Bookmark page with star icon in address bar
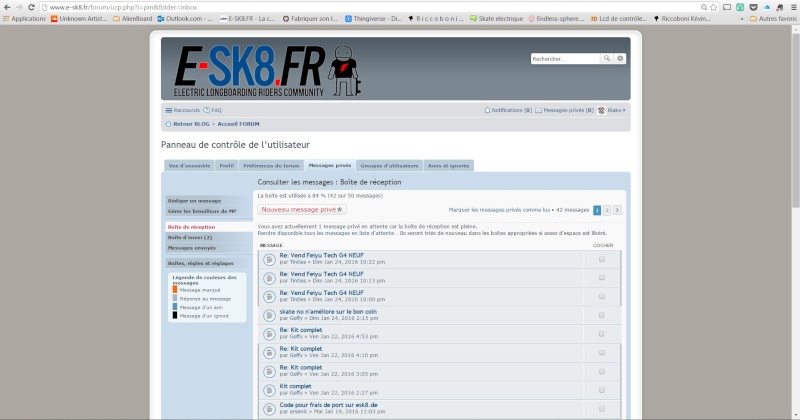Screen dimensions: 800x420 click(x=713, y=7)
